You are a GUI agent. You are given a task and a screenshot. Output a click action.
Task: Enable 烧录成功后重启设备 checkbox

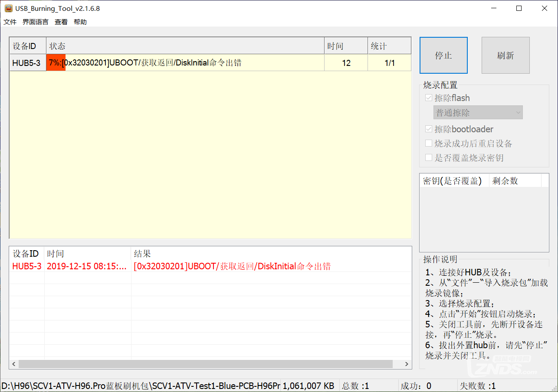point(429,144)
